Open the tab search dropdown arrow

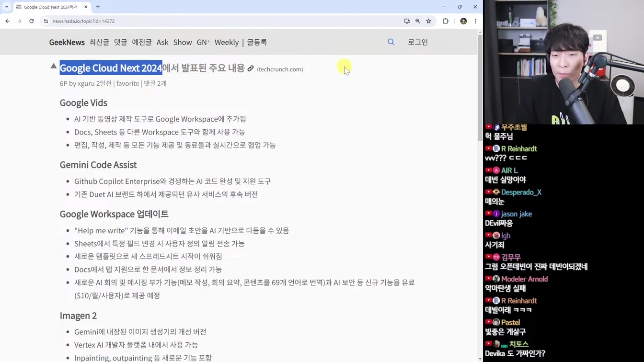tap(7, 7)
